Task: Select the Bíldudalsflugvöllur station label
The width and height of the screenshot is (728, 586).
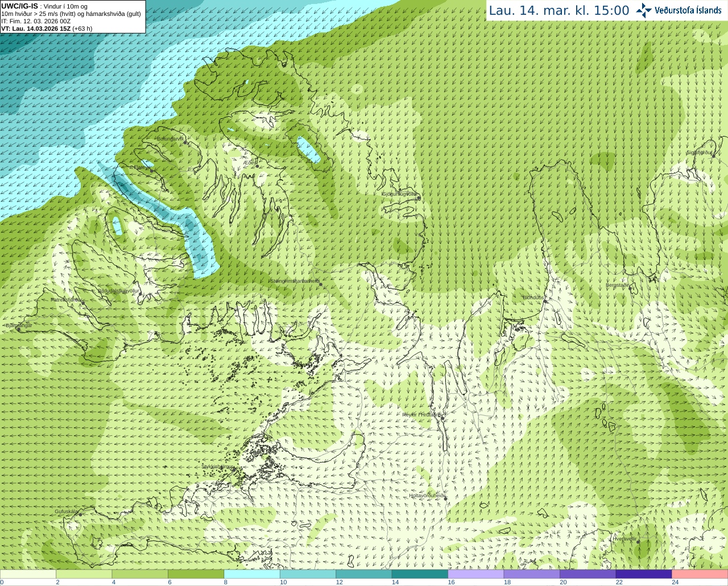Action: [x=118, y=290]
